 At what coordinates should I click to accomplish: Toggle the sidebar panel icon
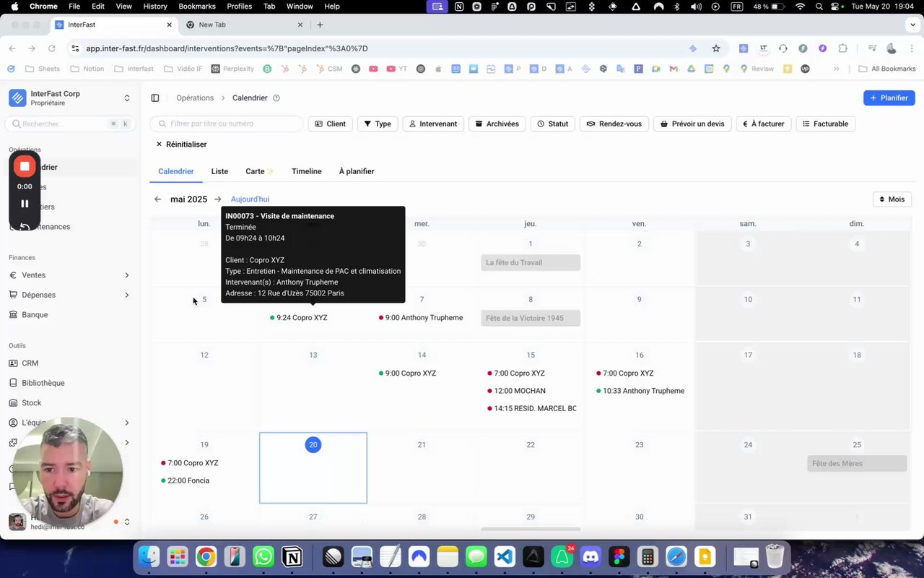coord(155,98)
